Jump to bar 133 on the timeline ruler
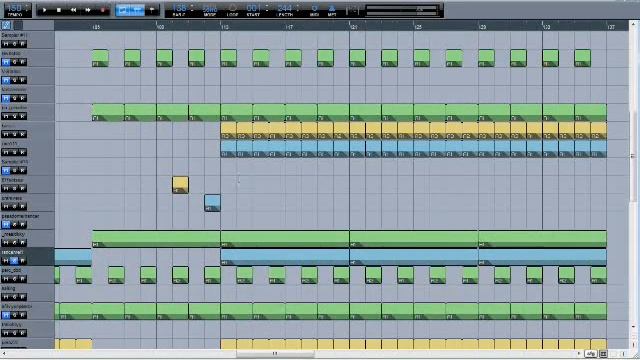The height and width of the screenshot is (360, 640). click(x=547, y=27)
